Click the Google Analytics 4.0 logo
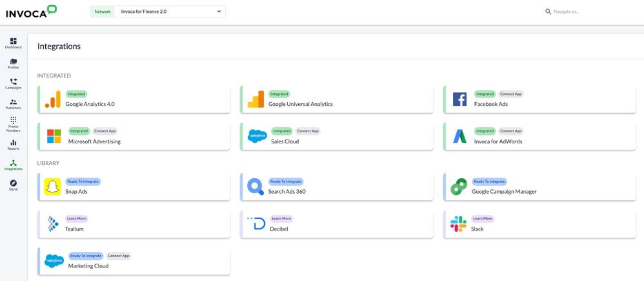Image resolution: width=644 pixels, height=281 pixels. pyautogui.click(x=52, y=99)
